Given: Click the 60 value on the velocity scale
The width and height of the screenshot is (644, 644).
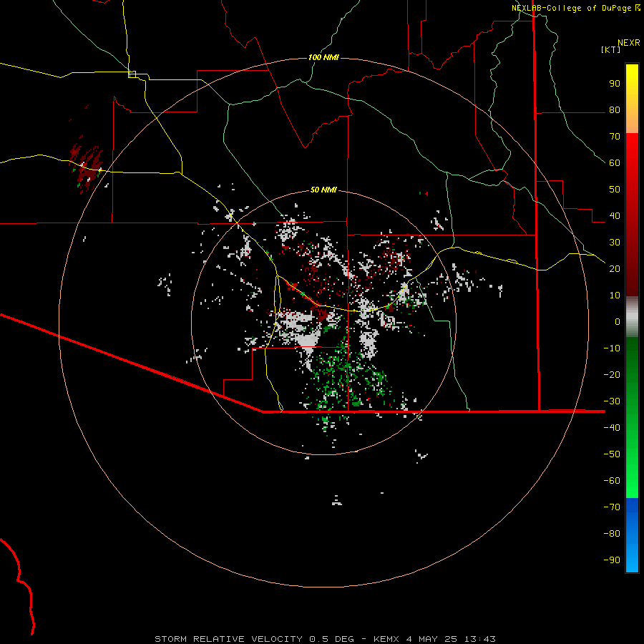Looking at the screenshot, I should 615,163.
